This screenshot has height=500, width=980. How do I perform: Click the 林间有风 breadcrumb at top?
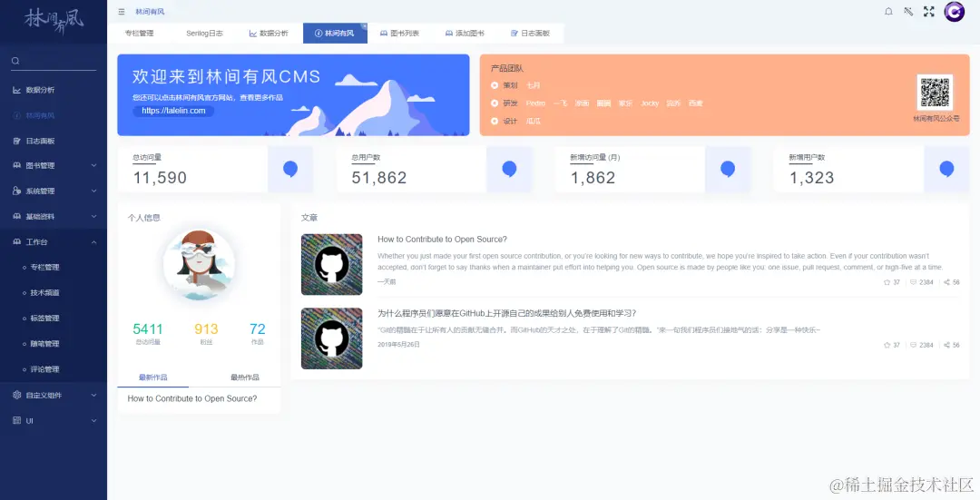pos(150,12)
